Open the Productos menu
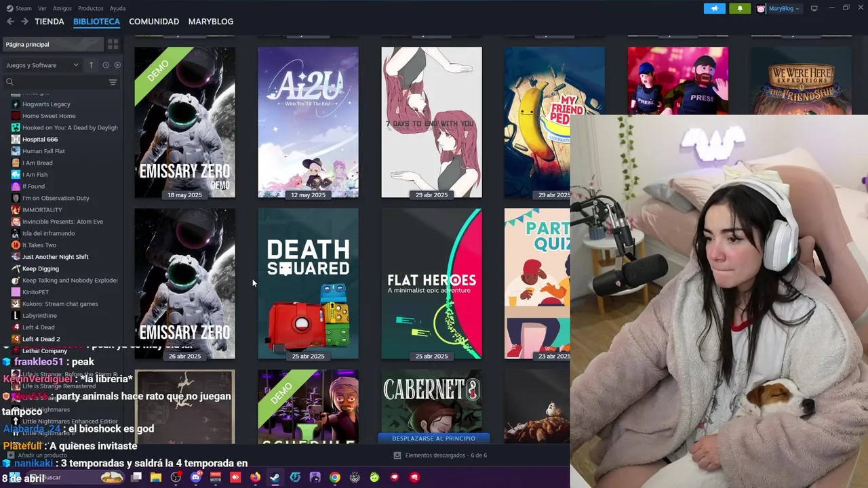Screen dimensions: 868x488 91,8
